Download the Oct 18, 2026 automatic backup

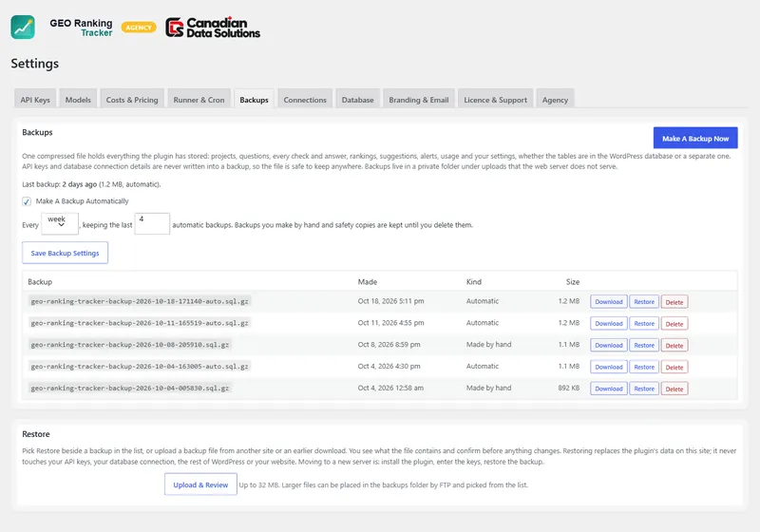[609, 301]
